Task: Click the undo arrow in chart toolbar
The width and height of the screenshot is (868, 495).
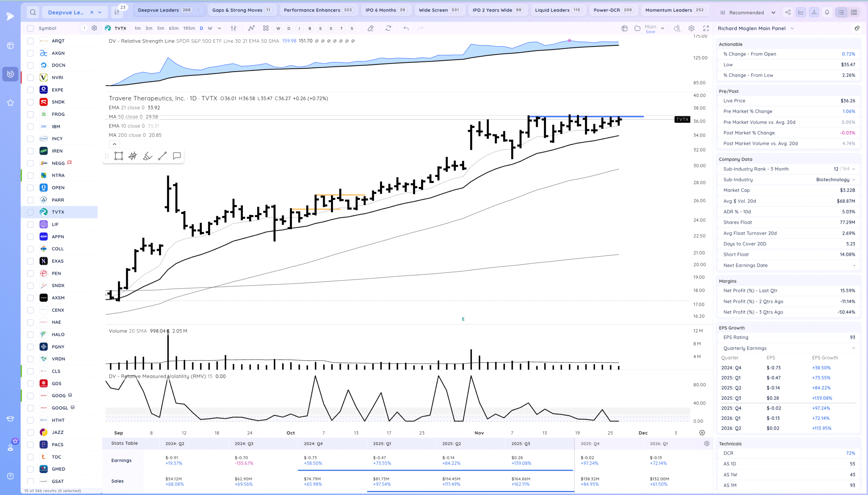Action: [406, 28]
